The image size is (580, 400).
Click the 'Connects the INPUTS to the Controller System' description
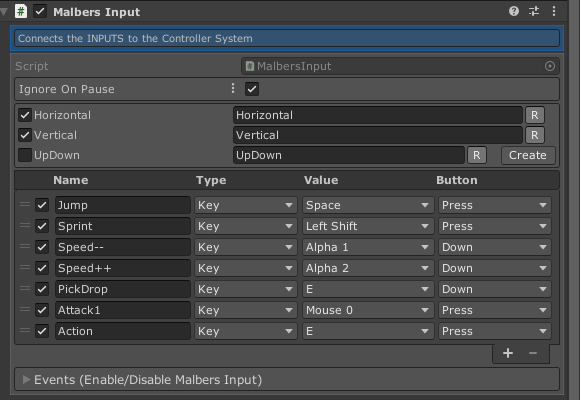tap(287, 38)
